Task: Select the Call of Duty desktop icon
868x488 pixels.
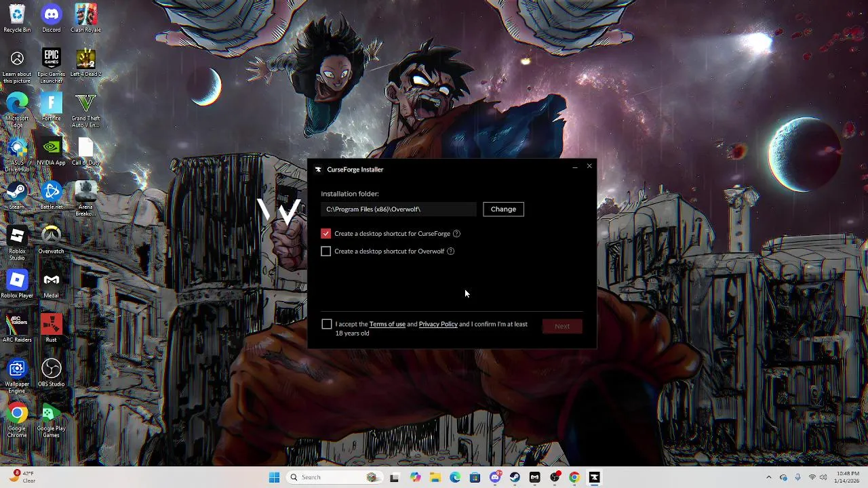Action: [85, 152]
